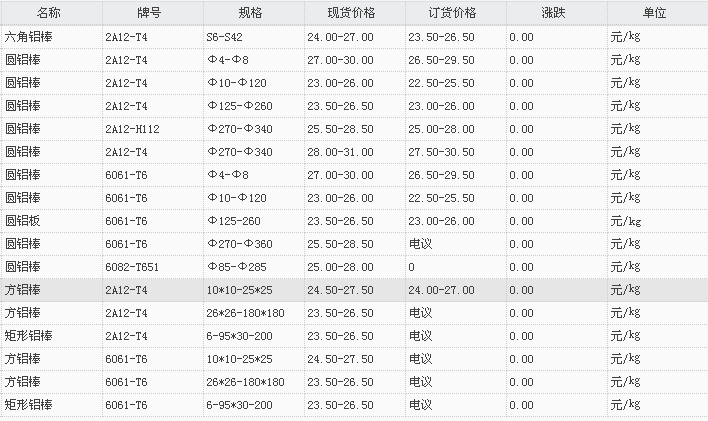Click the 28.00-31.00 spot price
The width and height of the screenshot is (708, 421).
tap(341, 152)
